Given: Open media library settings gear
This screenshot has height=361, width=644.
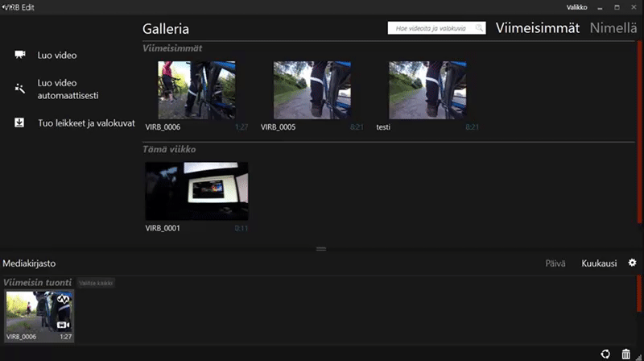Looking at the screenshot, I should [x=632, y=263].
